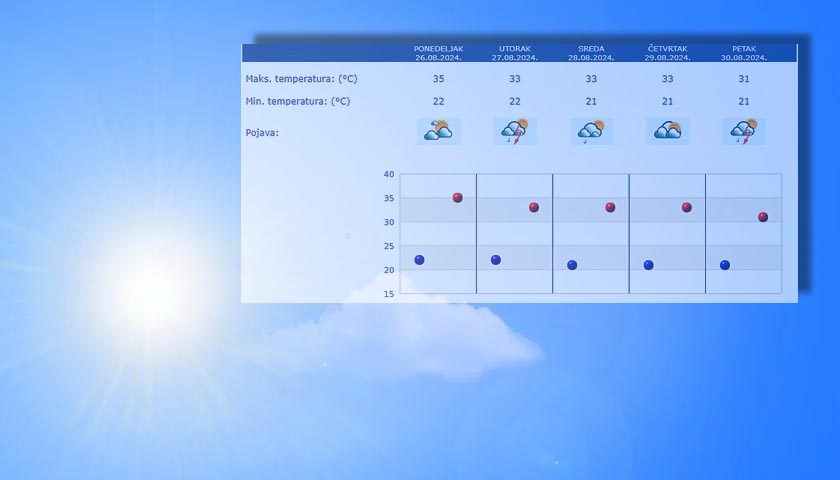
Task: Click the blue min temperature dot for Petak
Action: 725,265
